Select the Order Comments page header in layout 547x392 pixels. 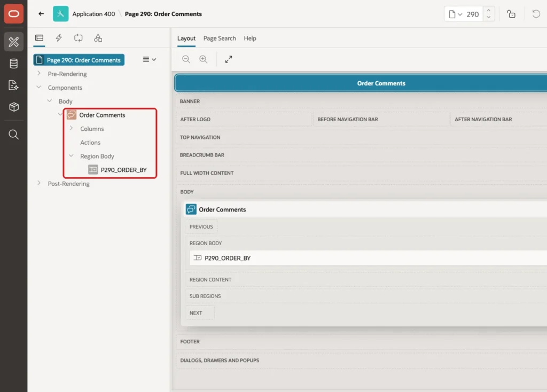pos(361,83)
